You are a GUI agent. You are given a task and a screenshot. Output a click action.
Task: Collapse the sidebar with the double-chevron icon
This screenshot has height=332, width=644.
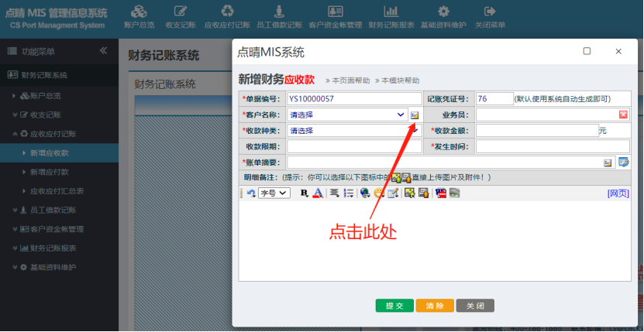[103, 51]
